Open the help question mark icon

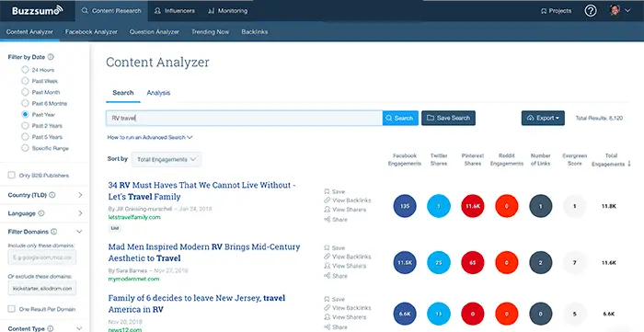pyautogui.click(x=591, y=11)
